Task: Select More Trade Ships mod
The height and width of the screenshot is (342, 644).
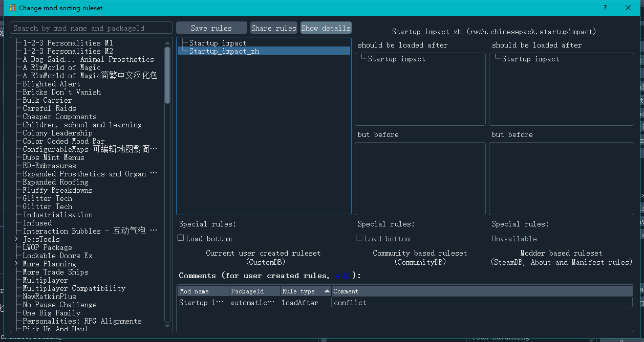Action: point(55,272)
